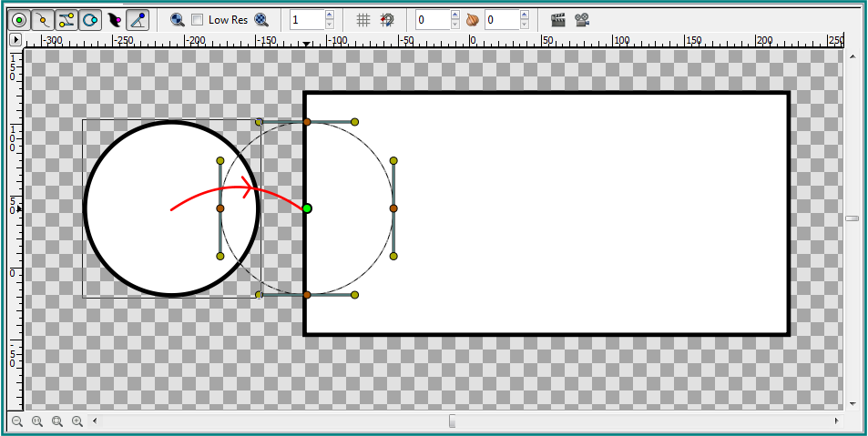Toggle the grid display icon

click(363, 20)
